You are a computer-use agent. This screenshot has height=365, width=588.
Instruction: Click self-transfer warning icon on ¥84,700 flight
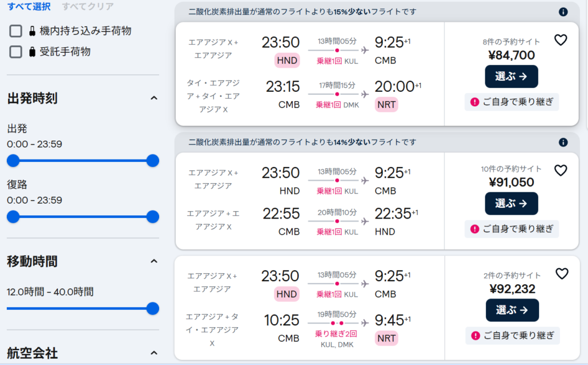(475, 102)
